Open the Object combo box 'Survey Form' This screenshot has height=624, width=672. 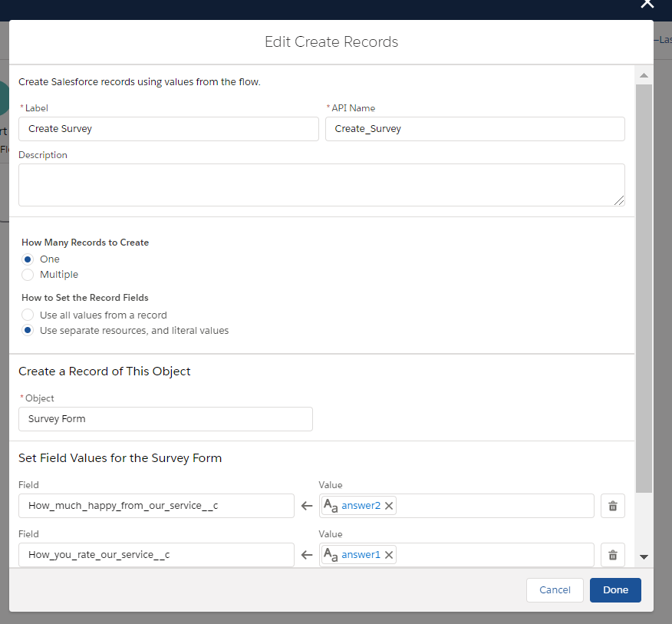[x=166, y=419]
